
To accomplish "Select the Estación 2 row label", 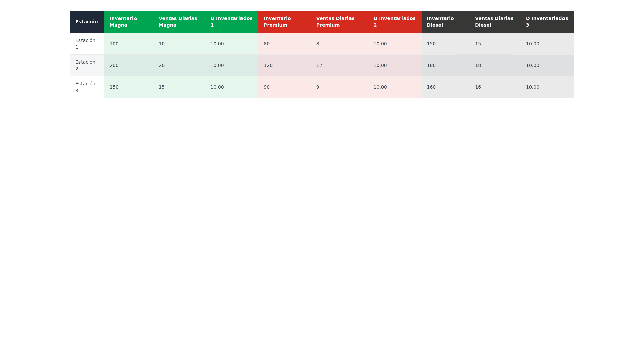I will [x=85, y=65].
